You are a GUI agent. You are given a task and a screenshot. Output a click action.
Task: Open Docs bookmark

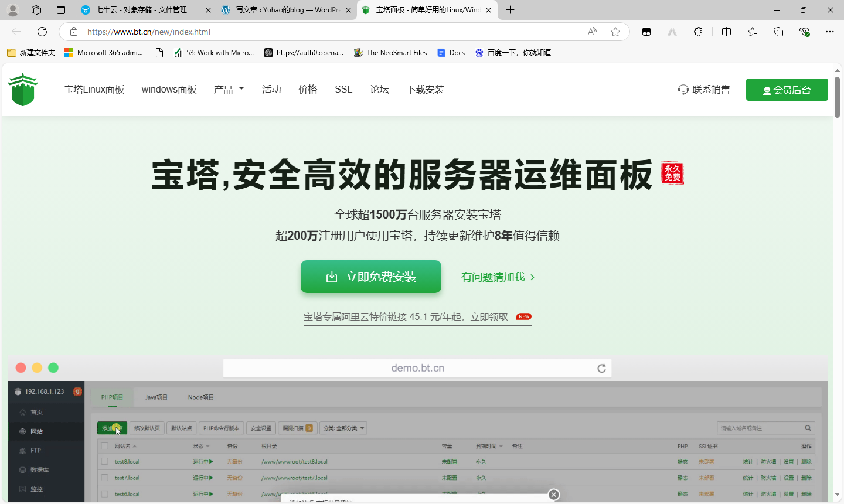click(x=451, y=53)
